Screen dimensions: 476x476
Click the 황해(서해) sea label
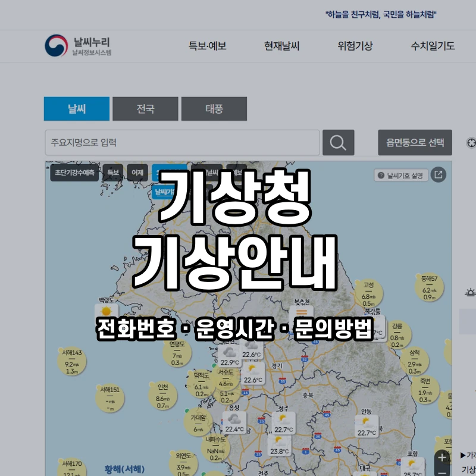[124, 469]
